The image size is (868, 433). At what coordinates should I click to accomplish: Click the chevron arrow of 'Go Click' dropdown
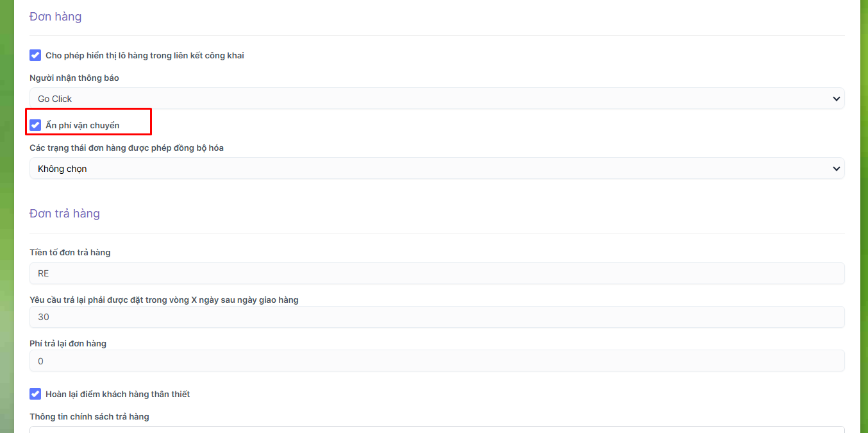[x=836, y=99]
